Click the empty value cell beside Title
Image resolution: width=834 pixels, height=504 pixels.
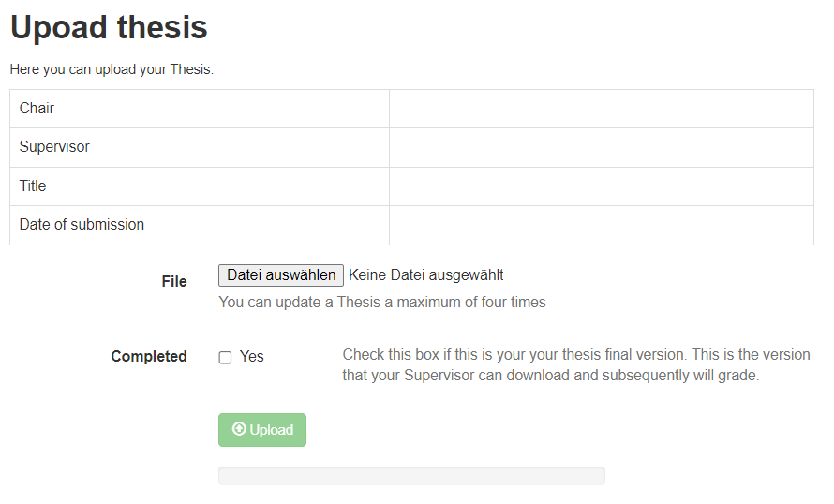click(x=601, y=186)
